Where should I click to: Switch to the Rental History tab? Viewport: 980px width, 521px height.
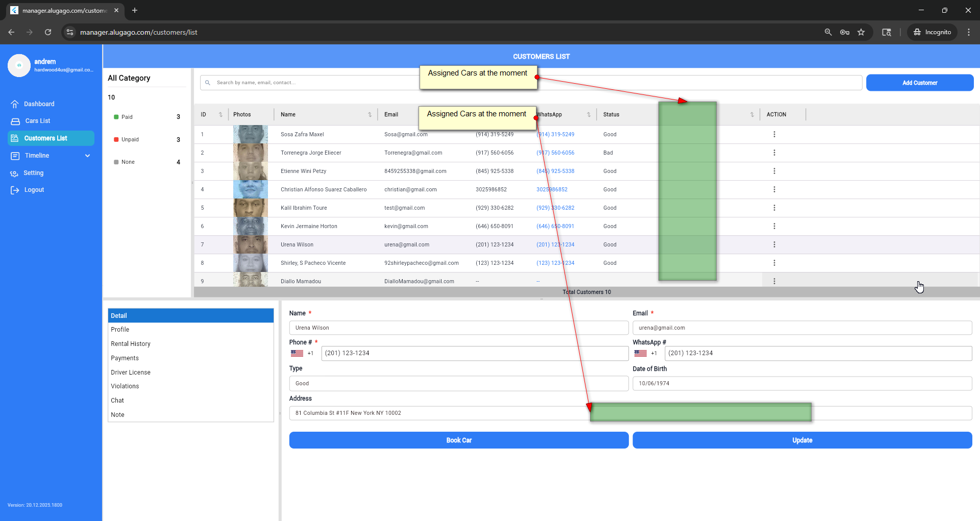[x=131, y=344]
